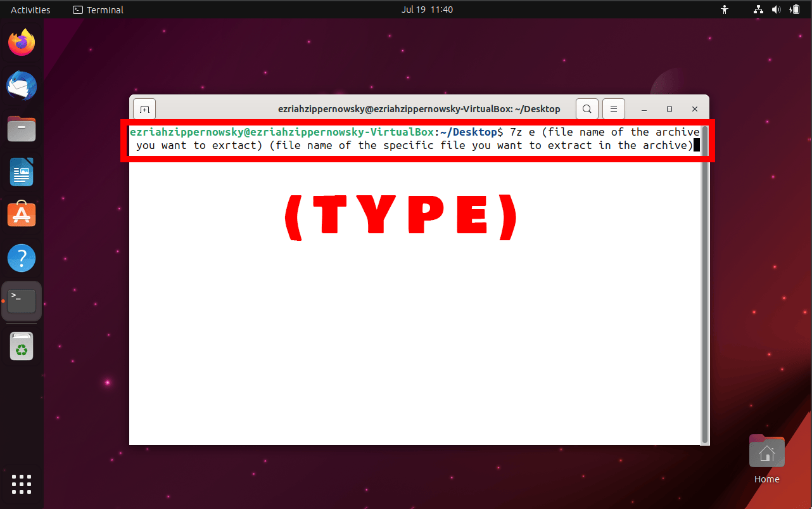Viewport: 812px width, 509px height.
Task: Open the Trash from the dock
Action: [x=22, y=346]
